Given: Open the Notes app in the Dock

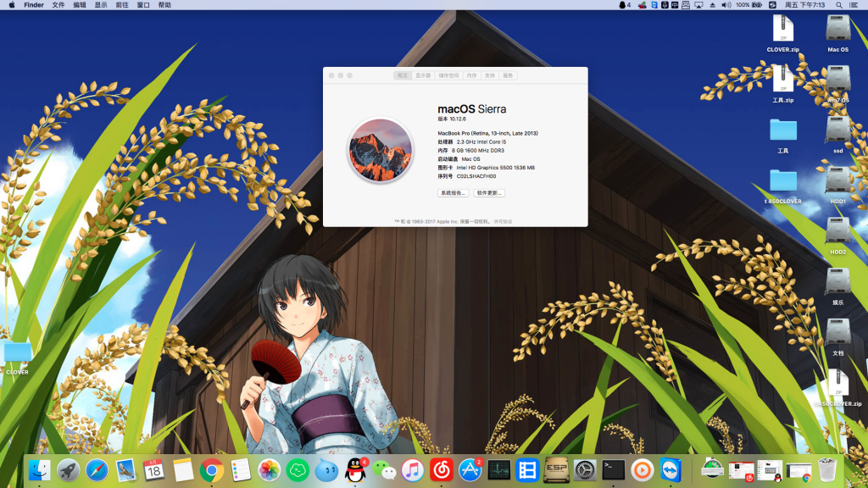Looking at the screenshot, I should pos(183,470).
